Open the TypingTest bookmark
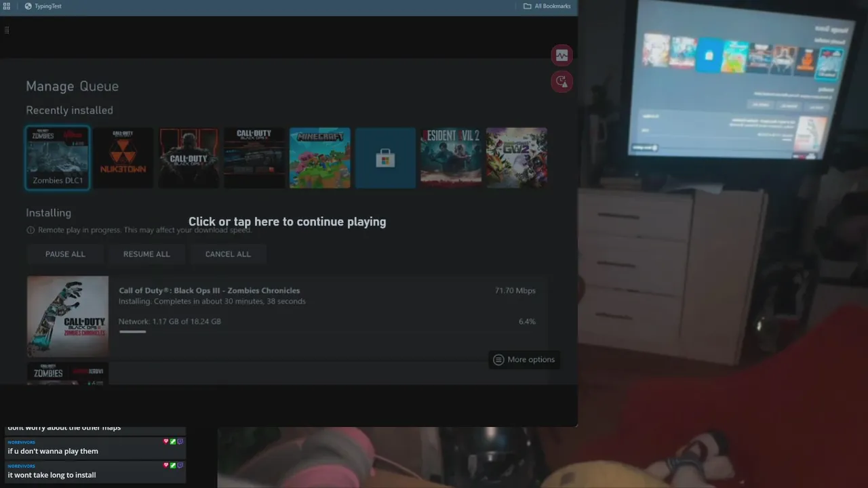The height and width of the screenshot is (488, 868). click(x=43, y=6)
